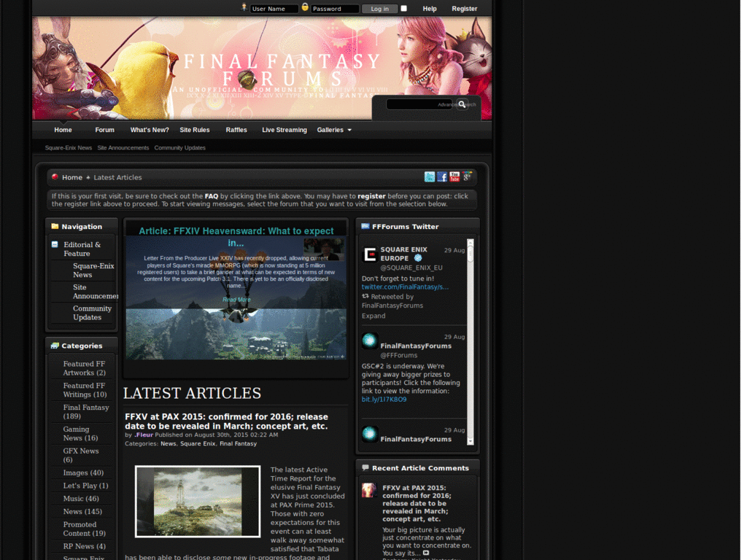Click the Square Enix Europe tweet avatar
Image resolution: width=747 pixels, height=560 pixels.
tap(370, 254)
